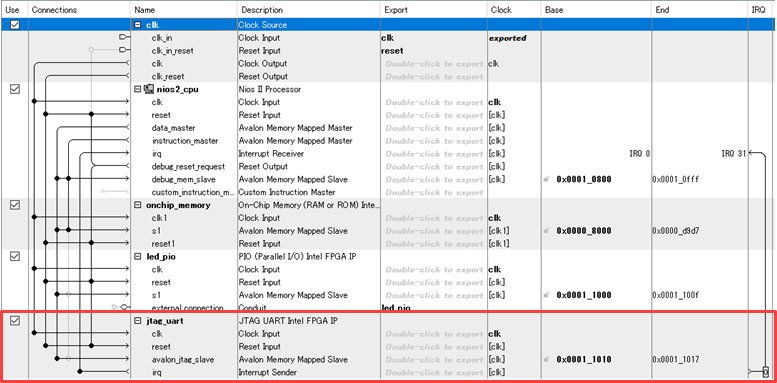Select the avalon_jtag_slave interface row
This screenshot has height=383, width=777.
pyautogui.click(x=389, y=360)
